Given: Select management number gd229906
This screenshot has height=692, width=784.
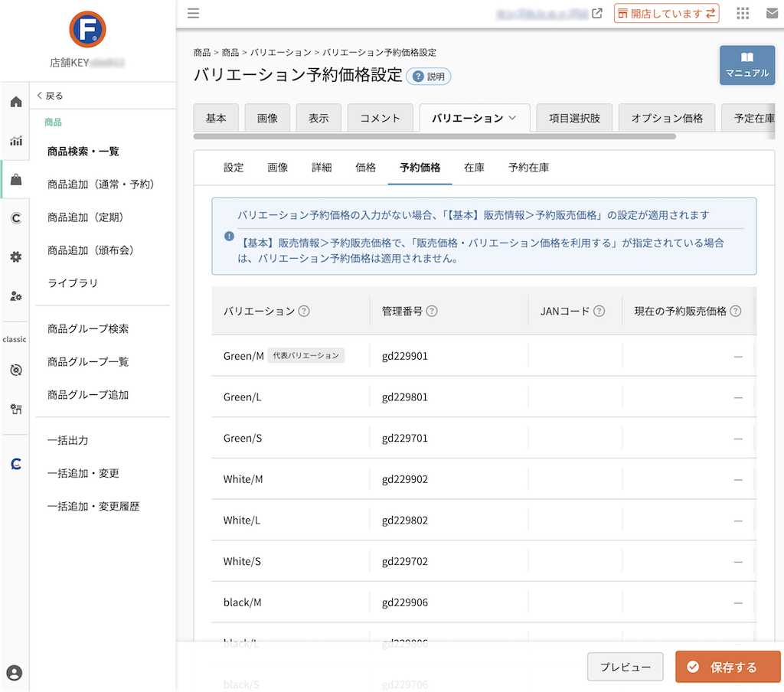Looking at the screenshot, I should coord(404,602).
